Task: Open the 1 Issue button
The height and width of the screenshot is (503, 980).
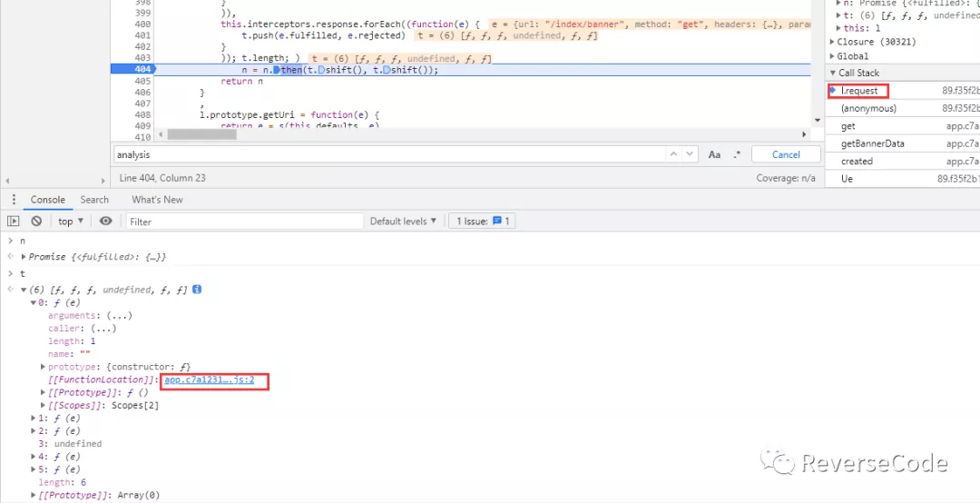Action: [482, 221]
